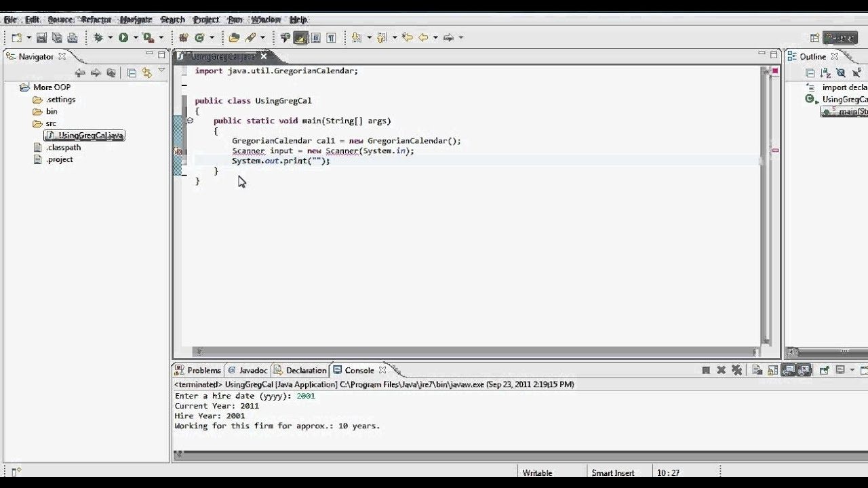The height and width of the screenshot is (488, 868).
Task: Toggle Show Whitespace Characters pilcrow icon
Action: (x=331, y=38)
